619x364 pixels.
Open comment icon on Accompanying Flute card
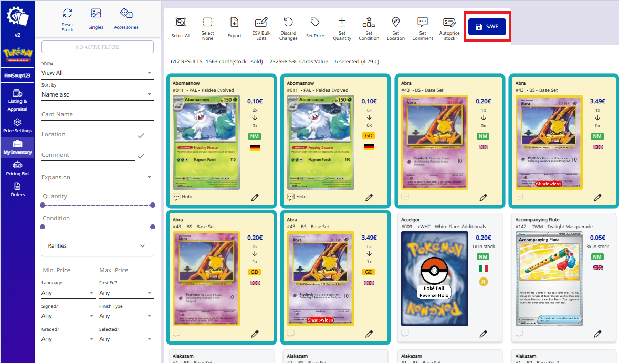tap(519, 333)
